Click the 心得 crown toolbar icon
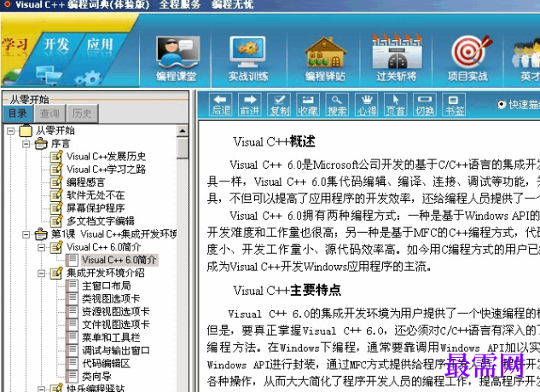Image resolution: width=540 pixels, height=392 pixels. click(x=367, y=105)
